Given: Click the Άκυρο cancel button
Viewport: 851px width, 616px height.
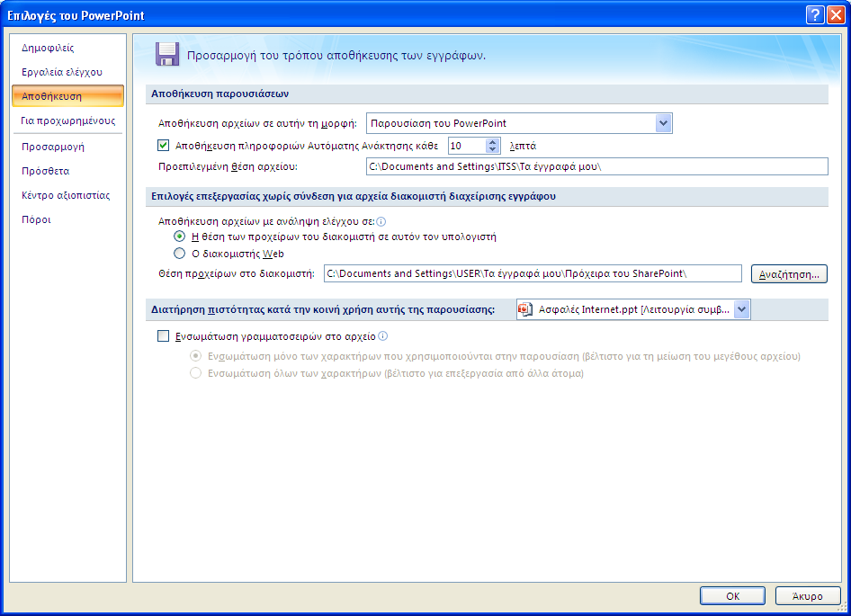Looking at the screenshot, I should pos(808,596).
